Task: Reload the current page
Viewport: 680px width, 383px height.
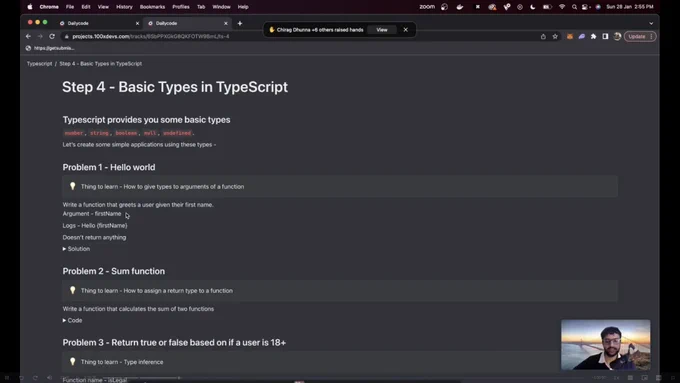Action: point(52,36)
